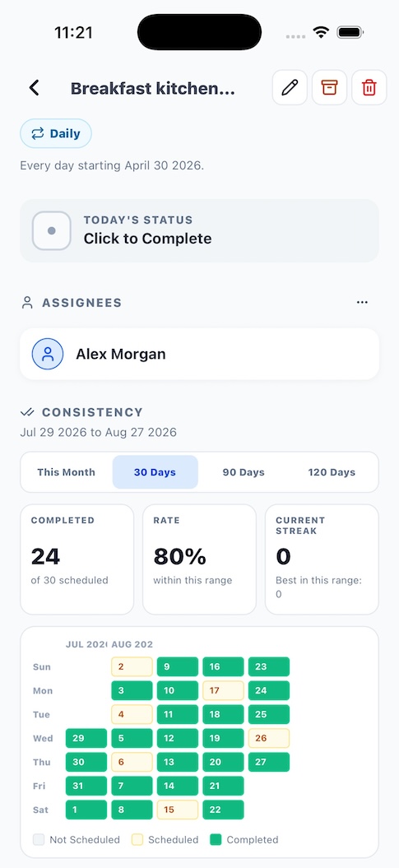Switch to the 120 Days tab
The image size is (399, 868).
[332, 472]
